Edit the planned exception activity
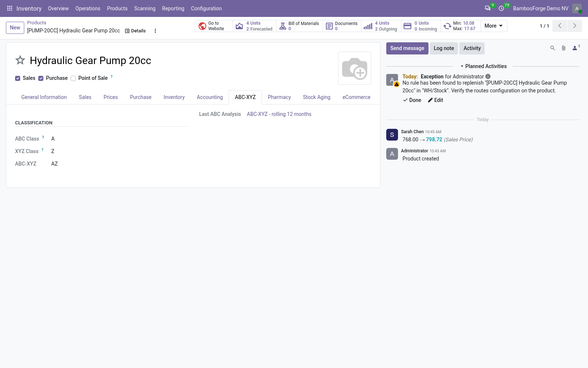This screenshot has height=368, width=588. [435, 100]
